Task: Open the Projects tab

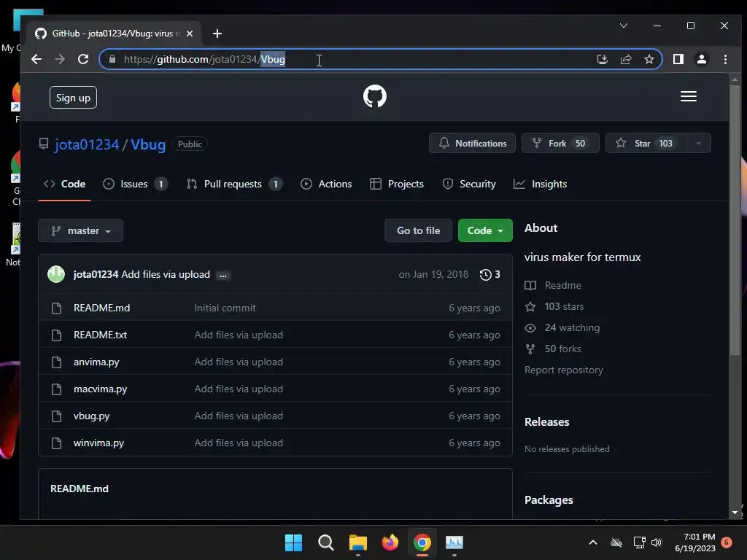Action: pos(396,184)
